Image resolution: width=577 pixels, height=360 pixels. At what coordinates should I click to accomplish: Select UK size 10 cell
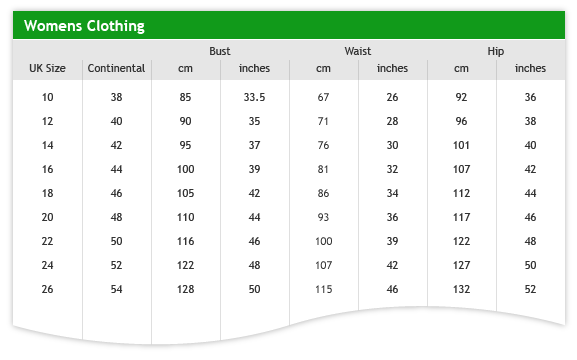[47, 97]
